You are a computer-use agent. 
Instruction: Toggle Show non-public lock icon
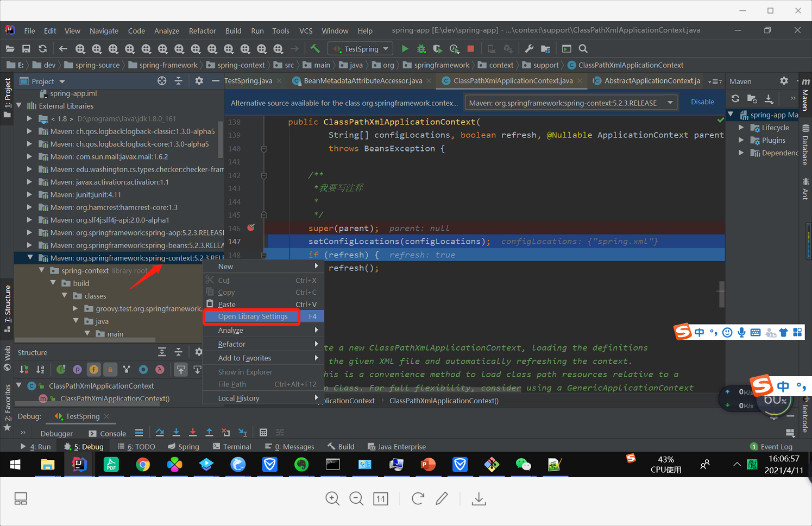(x=110, y=370)
